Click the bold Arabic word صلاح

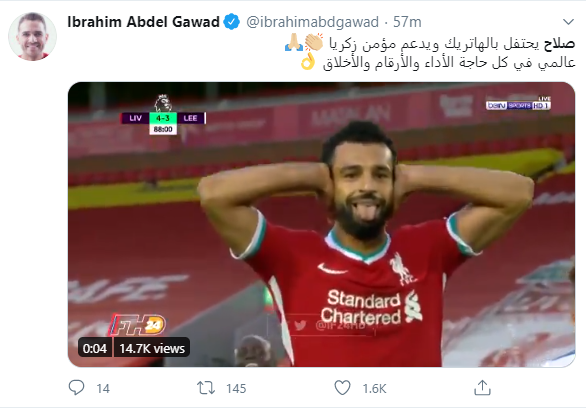pyautogui.click(x=559, y=43)
